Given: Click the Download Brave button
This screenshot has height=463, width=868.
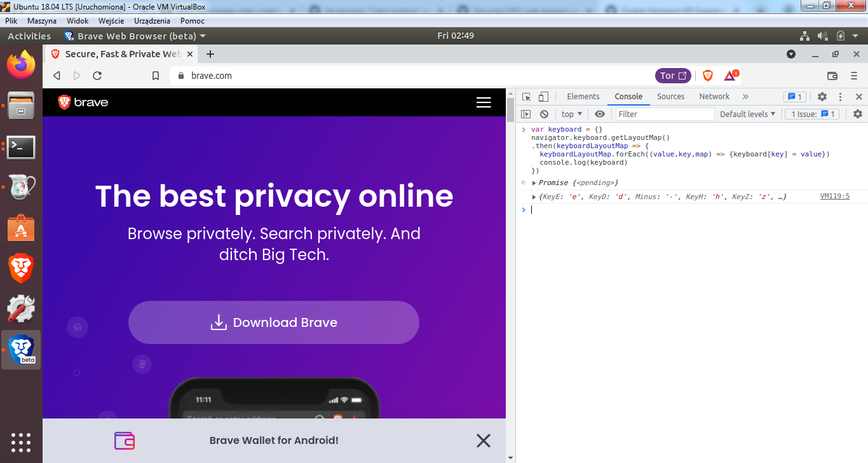Looking at the screenshot, I should point(274,322).
